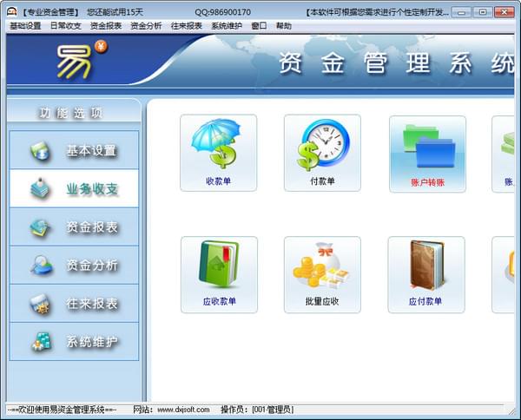
Task: Open the 往来报表 menu in menu bar
Action: [x=187, y=26]
